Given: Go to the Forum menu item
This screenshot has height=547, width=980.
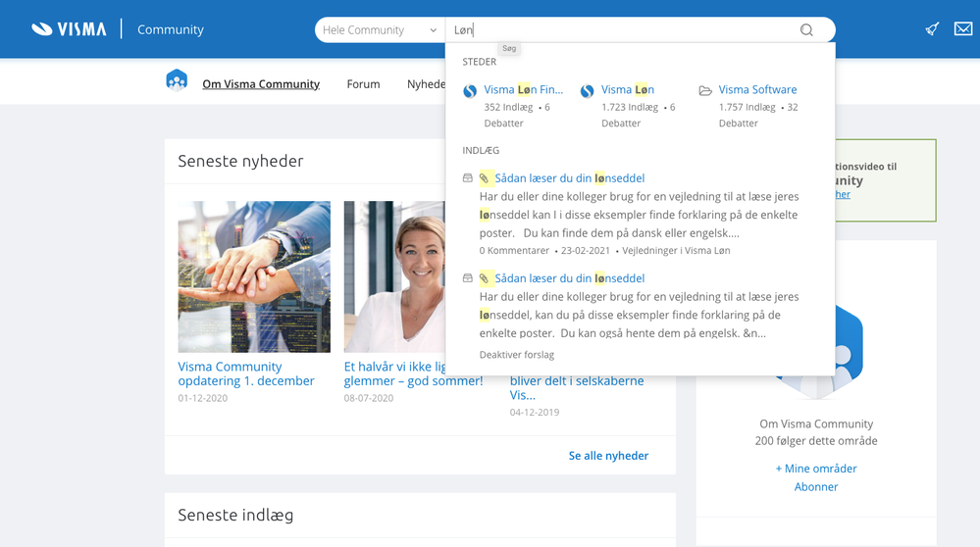Looking at the screenshot, I should click(x=363, y=83).
